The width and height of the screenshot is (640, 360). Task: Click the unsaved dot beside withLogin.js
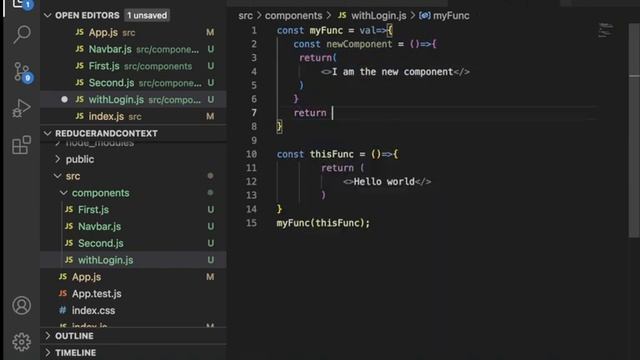[x=64, y=100]
